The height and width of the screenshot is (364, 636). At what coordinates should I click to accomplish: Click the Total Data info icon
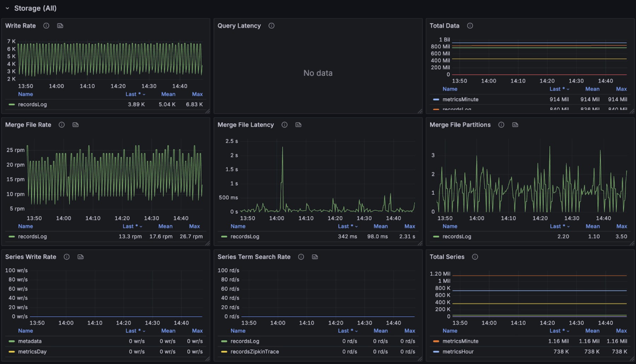(x=470, y=26)
